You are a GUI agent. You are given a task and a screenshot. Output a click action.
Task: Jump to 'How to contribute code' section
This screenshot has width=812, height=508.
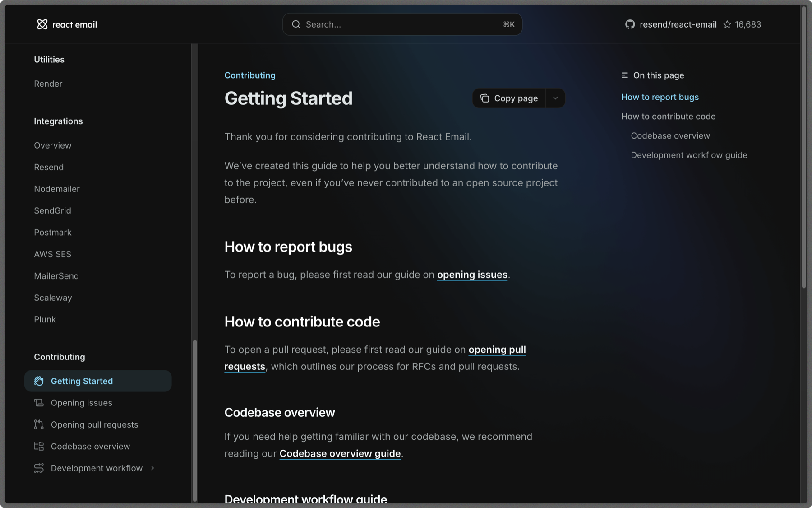coord(668,117)
